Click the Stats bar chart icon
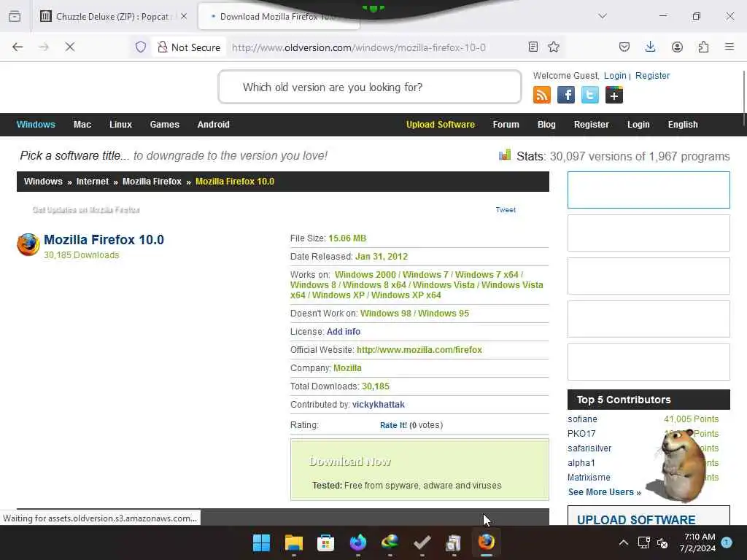Viewport: 747px width, 560px height. 505,155
